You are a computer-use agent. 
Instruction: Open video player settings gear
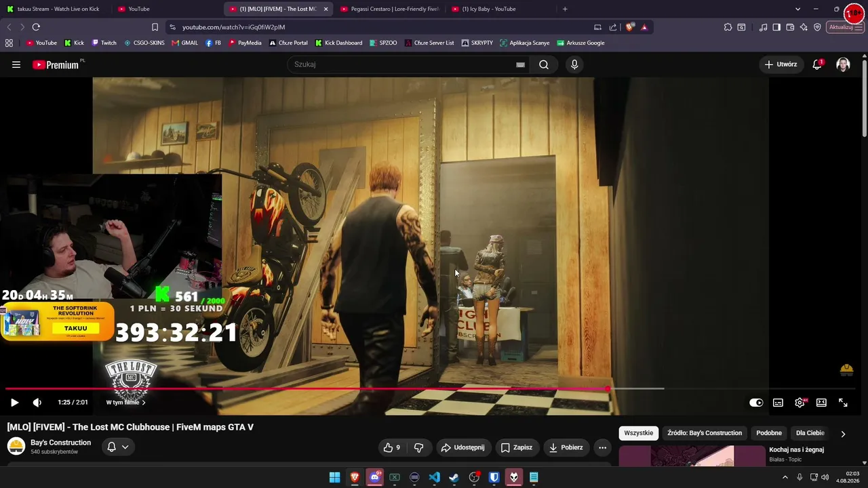(x=800, y=403)
